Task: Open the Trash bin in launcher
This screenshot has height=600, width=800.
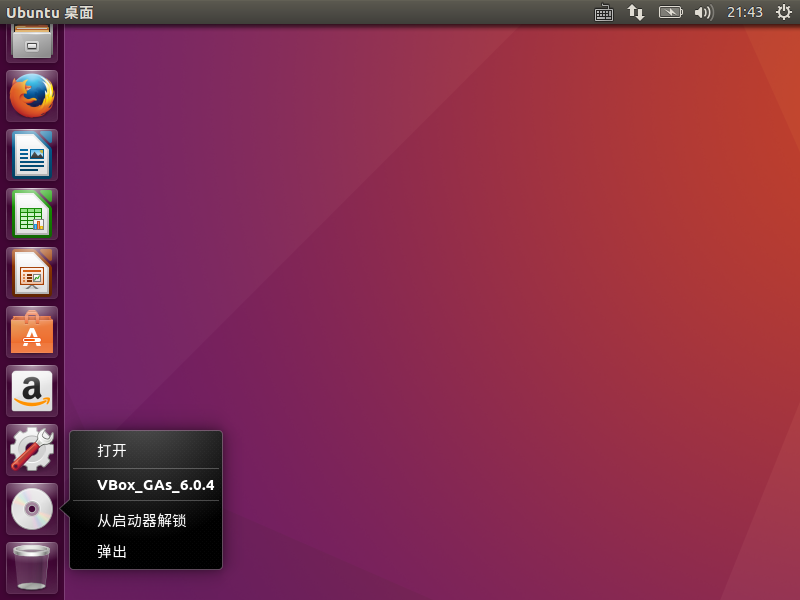Action: coord(32,567)
